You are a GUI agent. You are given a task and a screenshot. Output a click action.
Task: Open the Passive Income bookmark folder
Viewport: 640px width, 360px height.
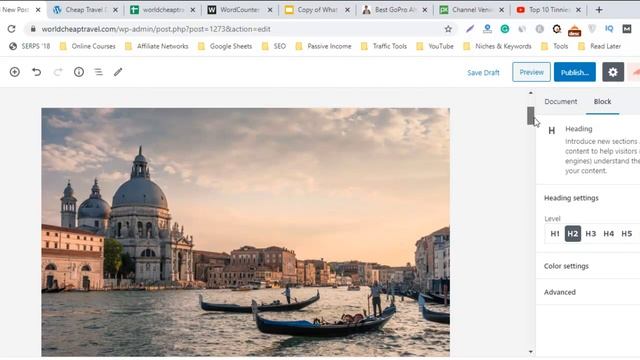[x=323, y=46]
